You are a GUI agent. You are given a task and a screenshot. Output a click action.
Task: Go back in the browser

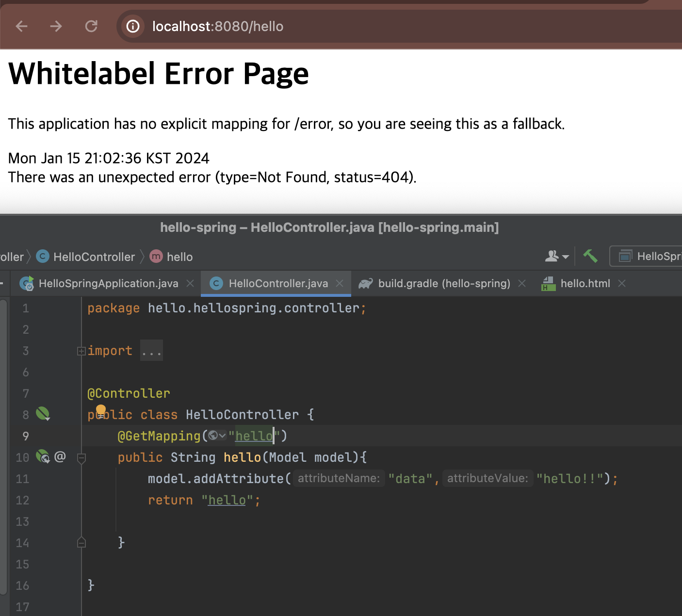tap(22, 26)
